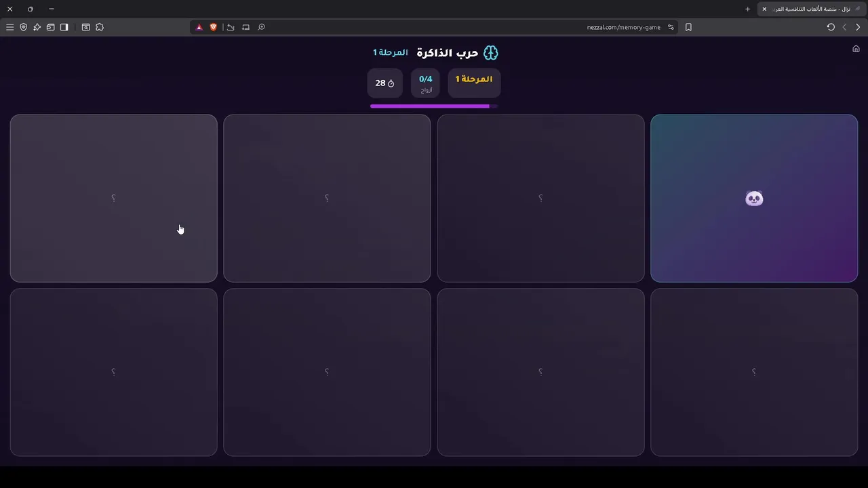The width and height of the screenshot is (868, 488).
Task: Open the browser hamburger main menu
Action: click(9, 27)
